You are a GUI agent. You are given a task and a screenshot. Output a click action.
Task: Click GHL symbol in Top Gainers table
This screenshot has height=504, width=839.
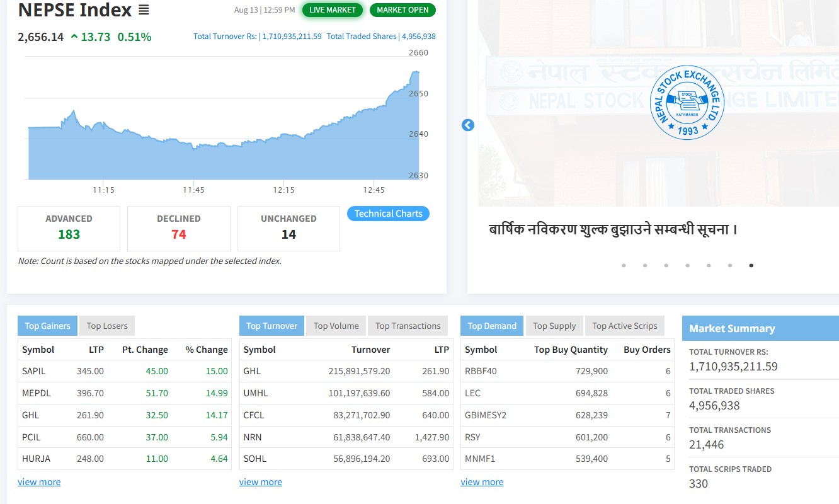(x=31, y=415)
